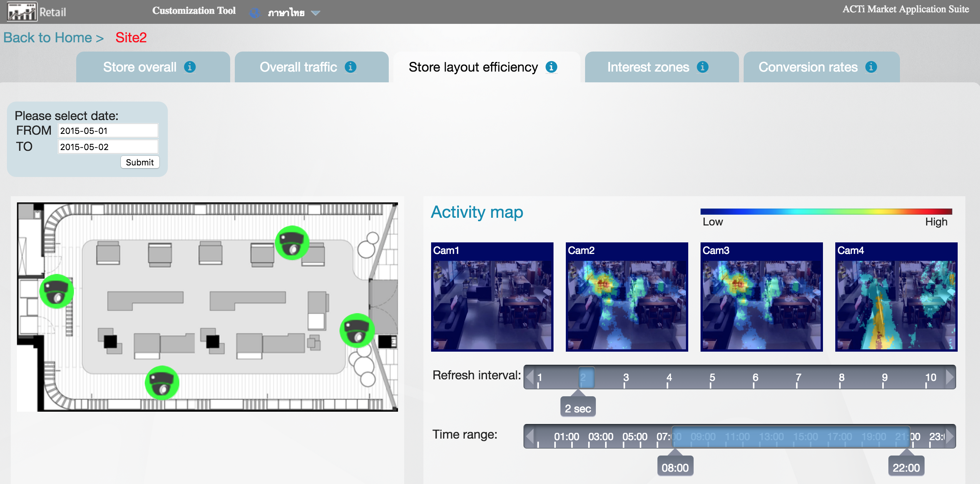Click the time range right arrow
Image resolution: width=980 pixels, height=484 pixels.
(x=950, y=436)
